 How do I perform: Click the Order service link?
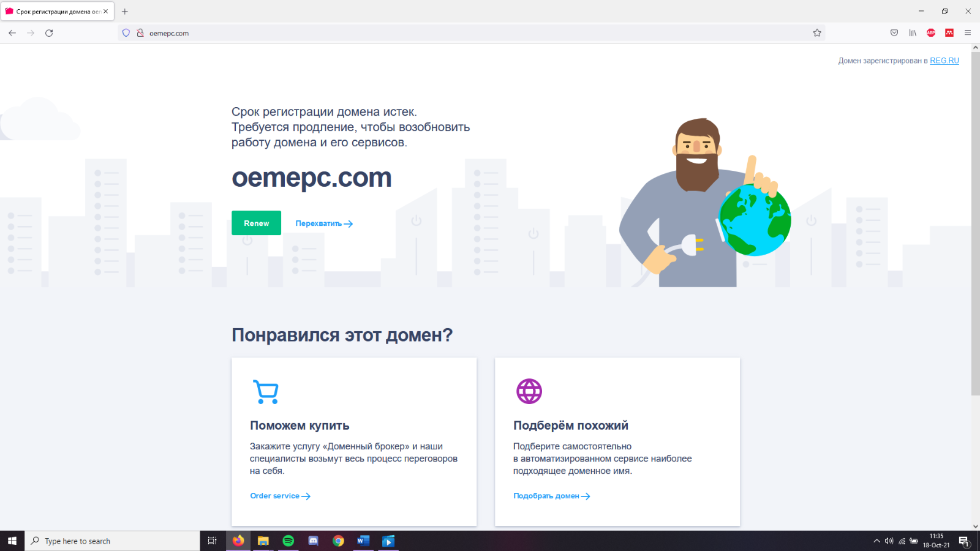280,496
